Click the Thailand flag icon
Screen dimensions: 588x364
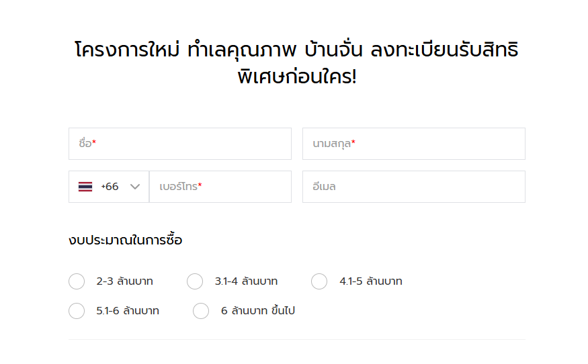click(85, 187)
